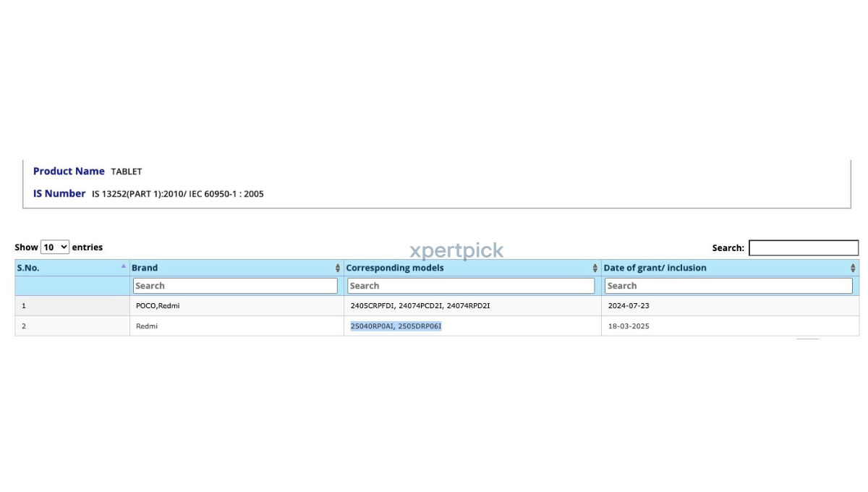This screenshot has width=868, height=492.
Task: Open the Show entries count dropdown
Action: (55, 247)
